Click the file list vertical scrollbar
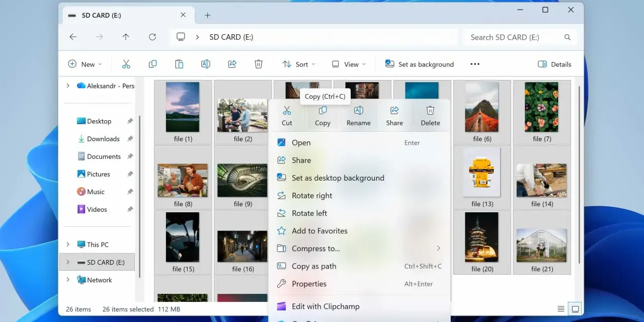The height and width of the screenshot is (322, 644). (x=580, y=174)
